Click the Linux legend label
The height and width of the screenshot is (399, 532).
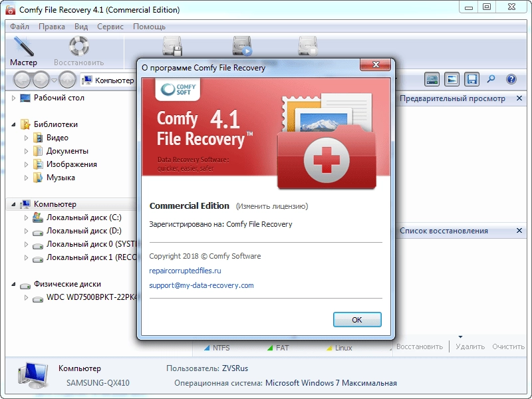pos(343,348)
